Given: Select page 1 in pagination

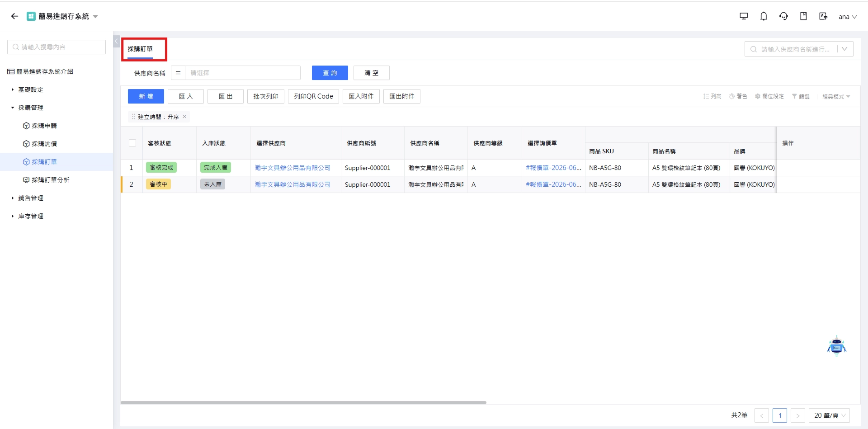Looking at the screenshot, I should (780, 415).
